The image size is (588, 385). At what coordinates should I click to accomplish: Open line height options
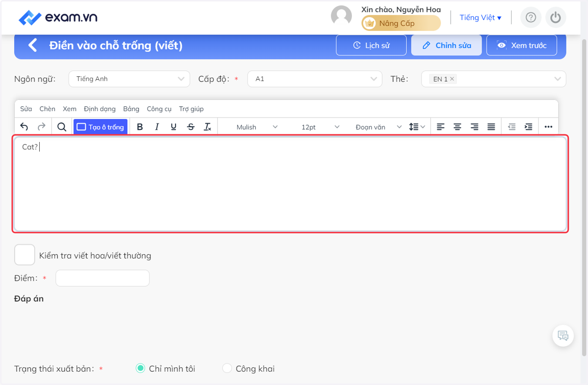tap(417, 127)
